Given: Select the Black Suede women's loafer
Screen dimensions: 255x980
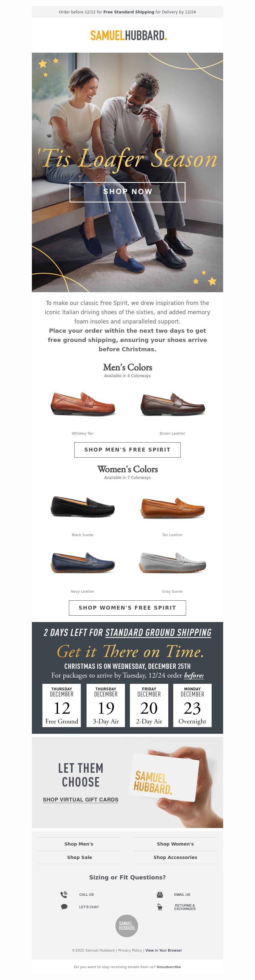Looking at the screenshot, I should click(x=83, y=506).
